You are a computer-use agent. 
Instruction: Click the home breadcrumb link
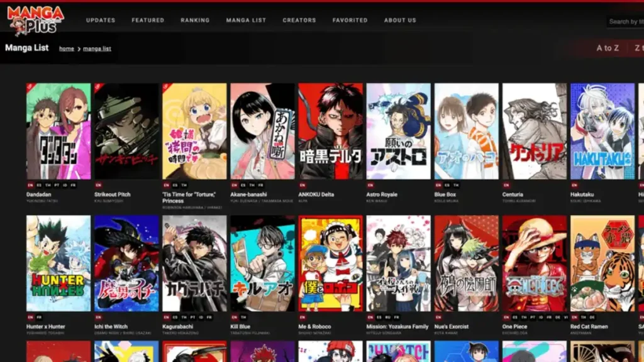[x=67, y=48]
